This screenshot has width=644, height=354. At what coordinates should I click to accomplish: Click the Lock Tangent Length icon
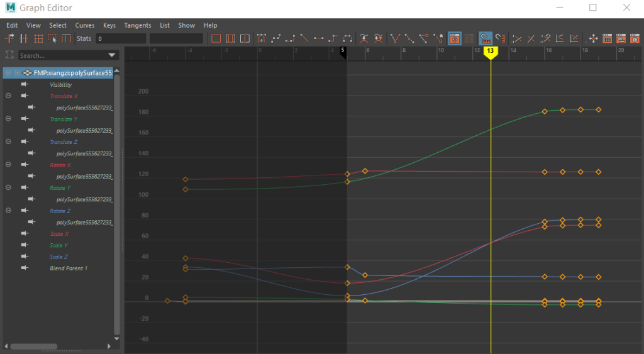coord(438,38)
